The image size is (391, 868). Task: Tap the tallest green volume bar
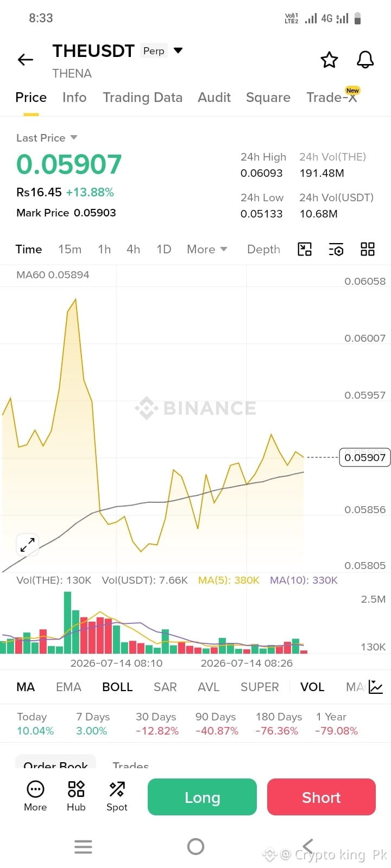coord(68,622)
